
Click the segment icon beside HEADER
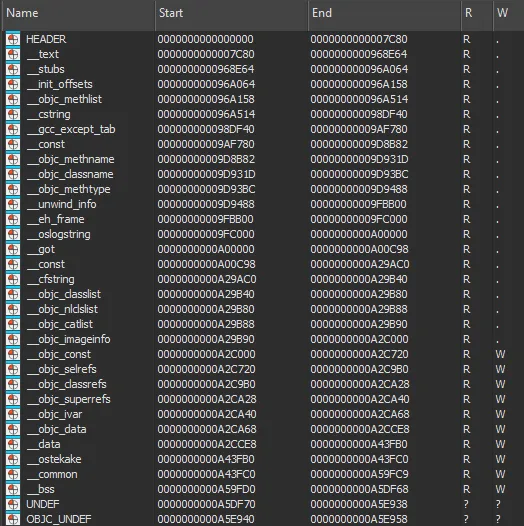(x=13, y=39)
